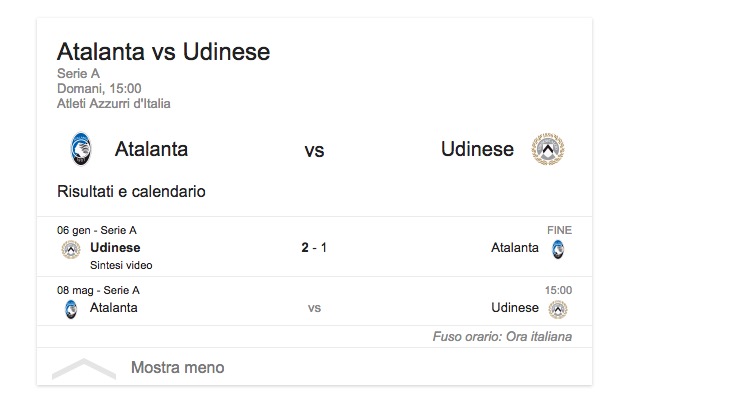Click the small Atalanta logo in the 08 mag row
The width and height of the screenshot is (753, 406).
[70, 308]
